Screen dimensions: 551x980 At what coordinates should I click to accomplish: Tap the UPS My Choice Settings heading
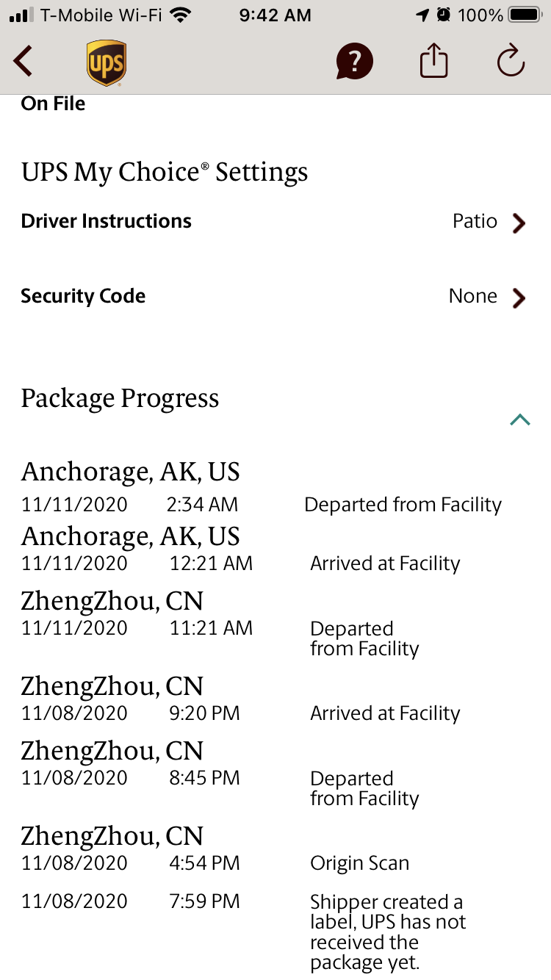pos(165,172)
